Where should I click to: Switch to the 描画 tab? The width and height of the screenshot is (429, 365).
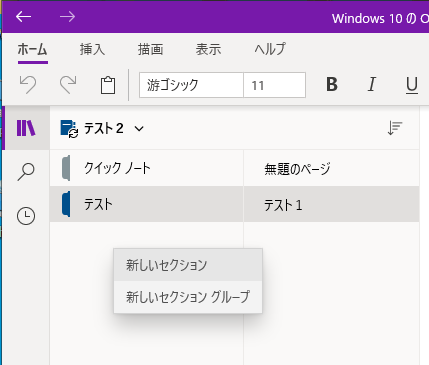point(150,50)
